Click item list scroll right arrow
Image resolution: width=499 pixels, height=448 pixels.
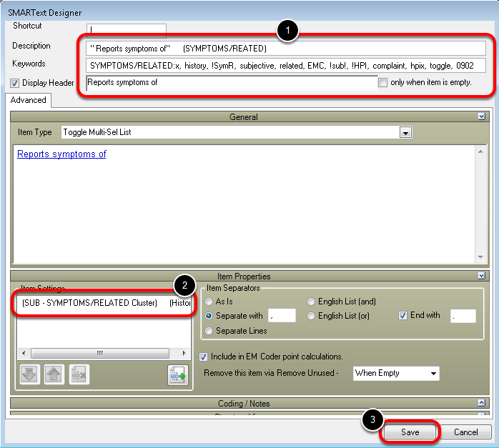coord(184,353)
